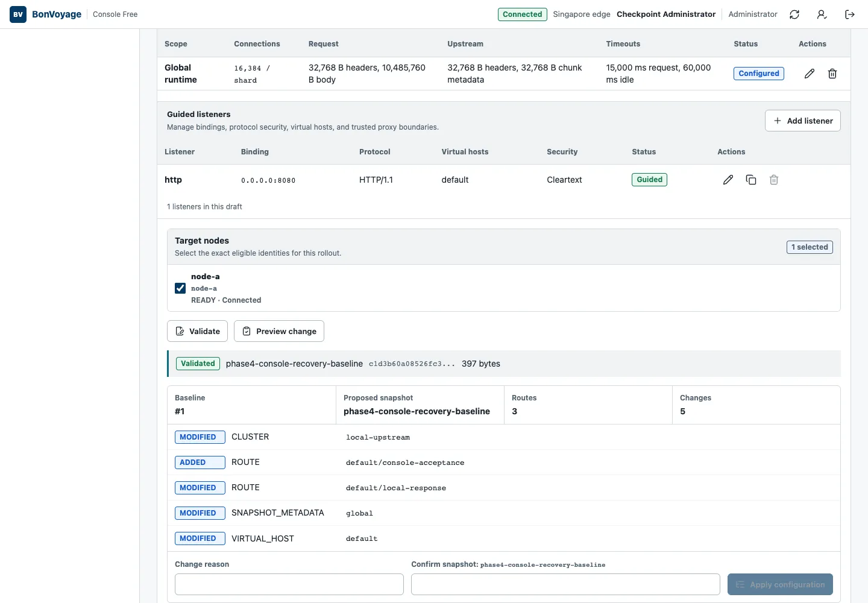Click the HTTP/1.1 protocol cell
The height and width of the screenshot is (603, 868).
coord(376,180)
